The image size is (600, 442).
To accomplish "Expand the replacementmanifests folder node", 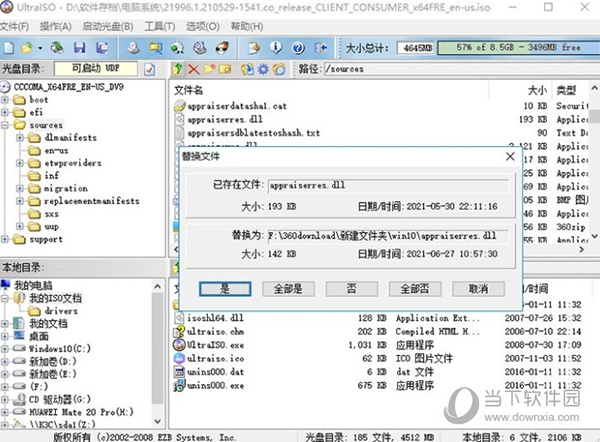I will click(x=20, y=201).
